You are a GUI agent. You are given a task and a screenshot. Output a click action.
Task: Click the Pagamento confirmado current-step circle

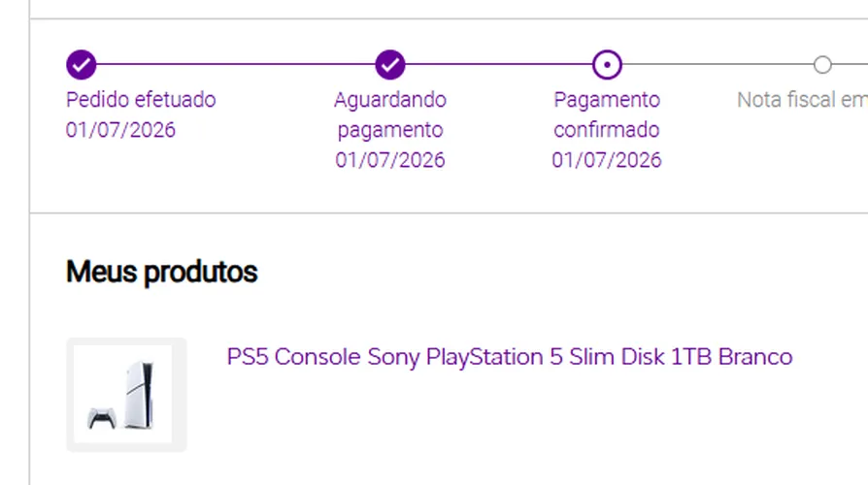coord(607,65)
